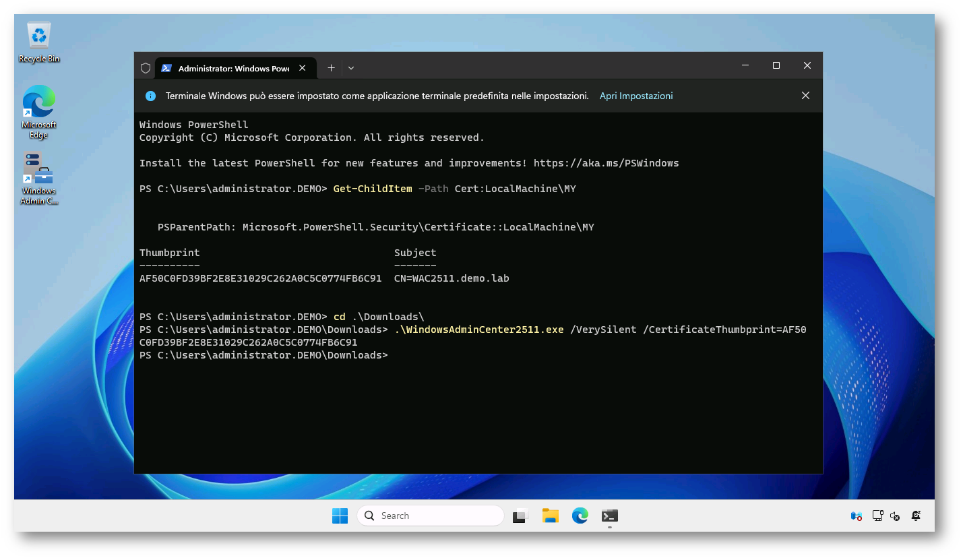Viewport: 963px width, 560px height.
Task: Click the https://aka.ms/PSWindows URL
Action: (x=606, y=163)
